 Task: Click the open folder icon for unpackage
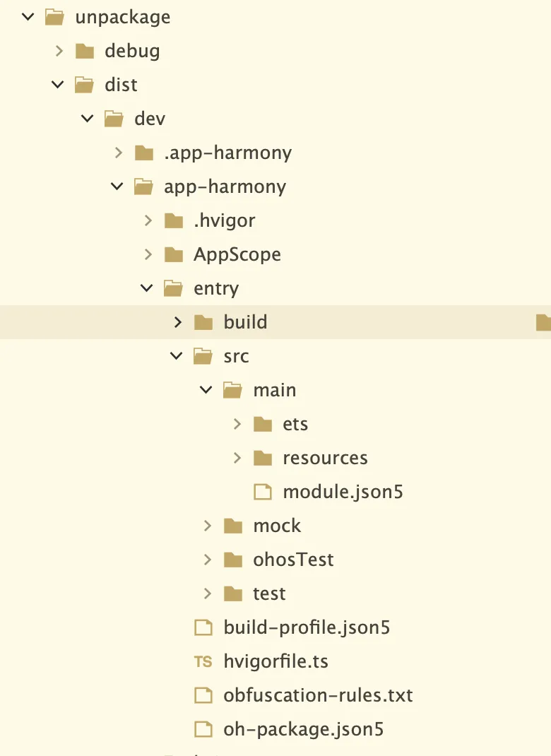(54, 18)
